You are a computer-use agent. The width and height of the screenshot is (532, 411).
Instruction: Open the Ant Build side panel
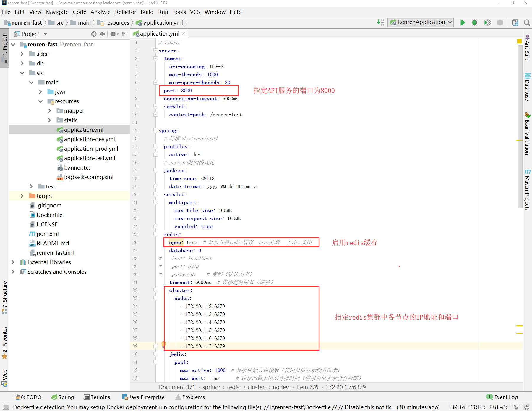click(527, 47)
